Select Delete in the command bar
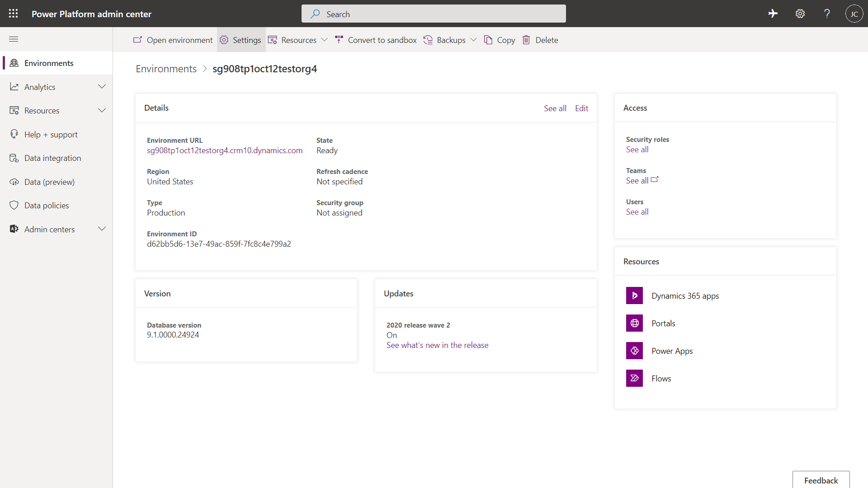This screenshot has width=868, height=488. [x=540, y=40]
